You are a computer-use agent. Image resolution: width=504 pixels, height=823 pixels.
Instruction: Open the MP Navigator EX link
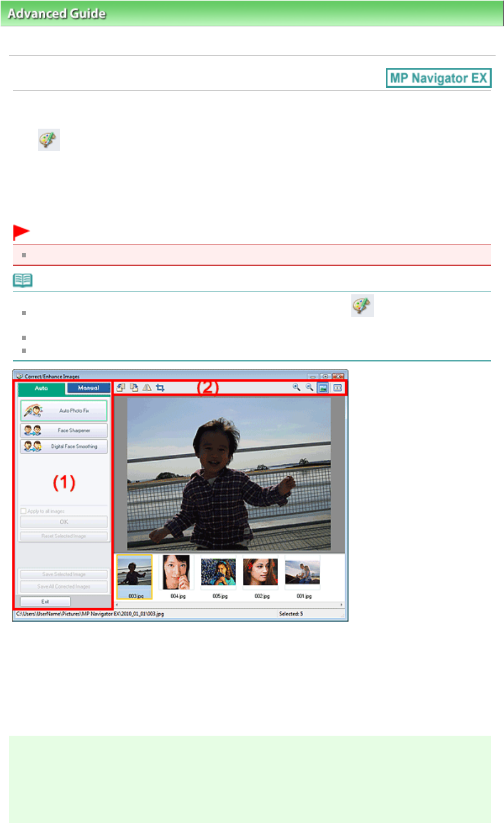(439, 78)
